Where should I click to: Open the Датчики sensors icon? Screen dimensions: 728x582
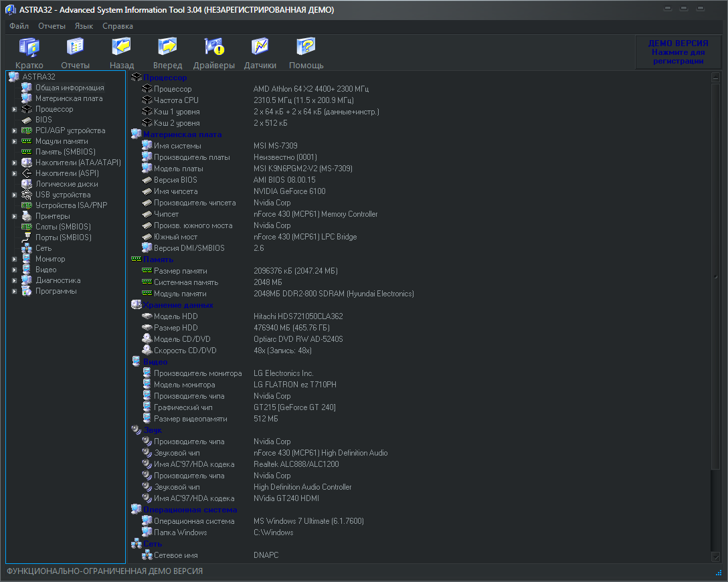[x=260, y=47]
